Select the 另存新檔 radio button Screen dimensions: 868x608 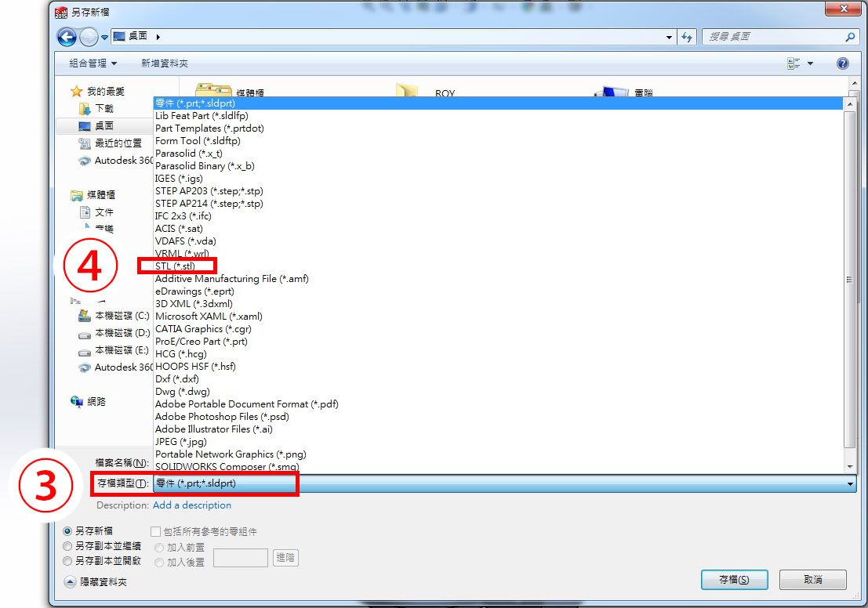(x=67, y=531)
